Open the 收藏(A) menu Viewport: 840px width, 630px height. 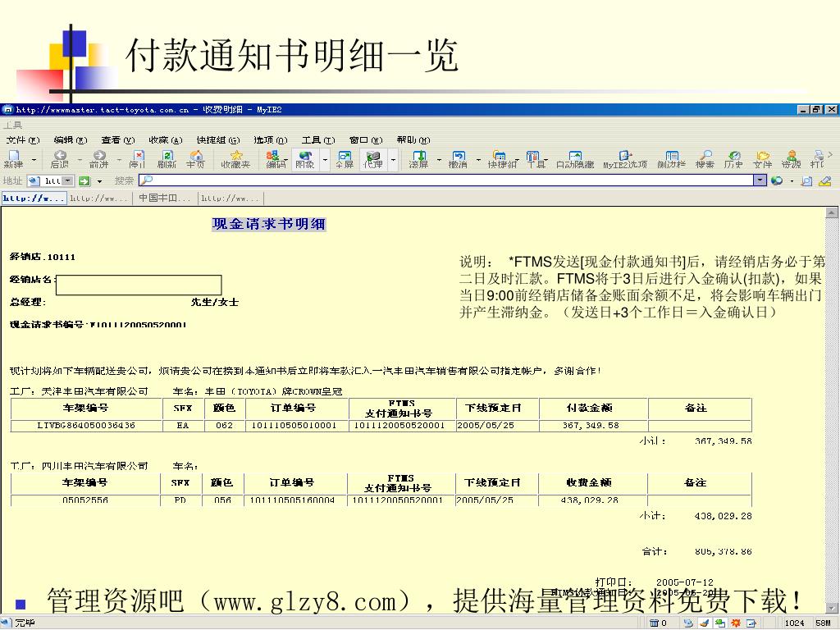point(166,140)
